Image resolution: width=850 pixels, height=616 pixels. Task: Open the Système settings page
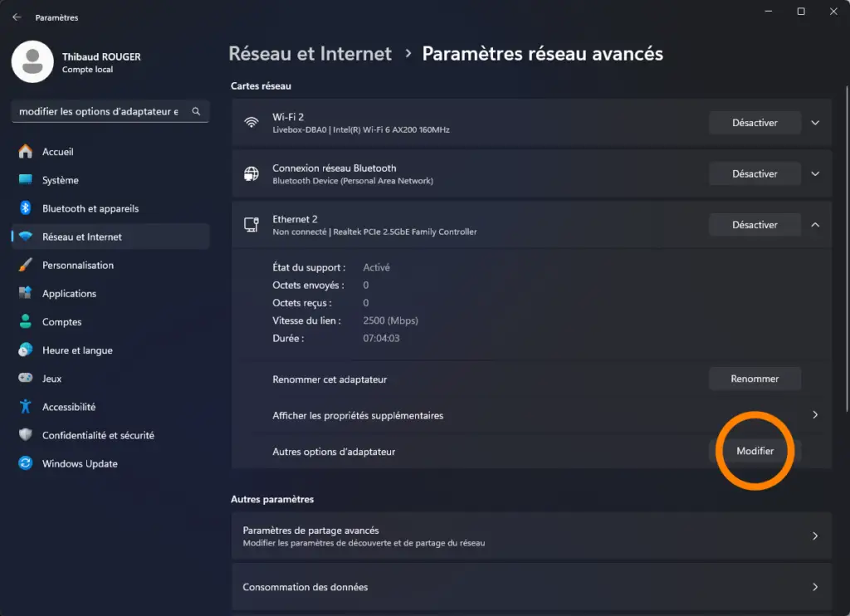[110, 180]
